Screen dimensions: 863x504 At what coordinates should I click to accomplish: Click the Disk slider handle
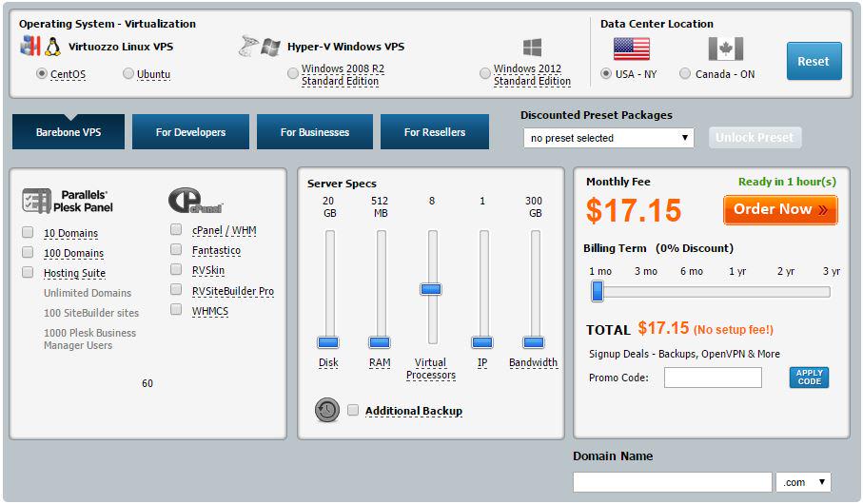328,342
